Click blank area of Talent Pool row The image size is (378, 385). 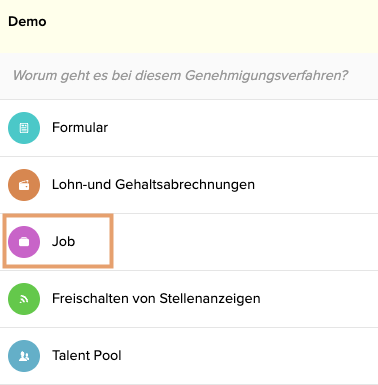(x=250, y=356)
